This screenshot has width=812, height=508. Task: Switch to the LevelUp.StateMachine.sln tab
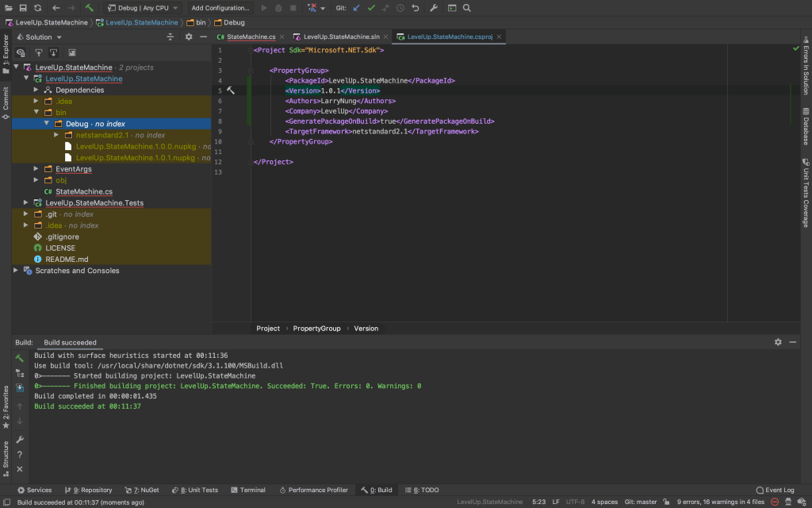(341, 37)
